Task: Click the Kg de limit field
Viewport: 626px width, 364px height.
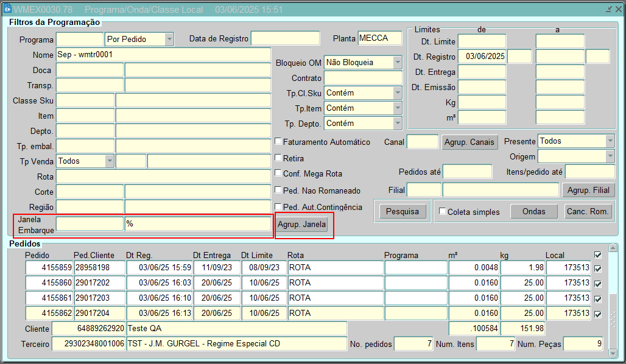Action: [x=482, y=102]
